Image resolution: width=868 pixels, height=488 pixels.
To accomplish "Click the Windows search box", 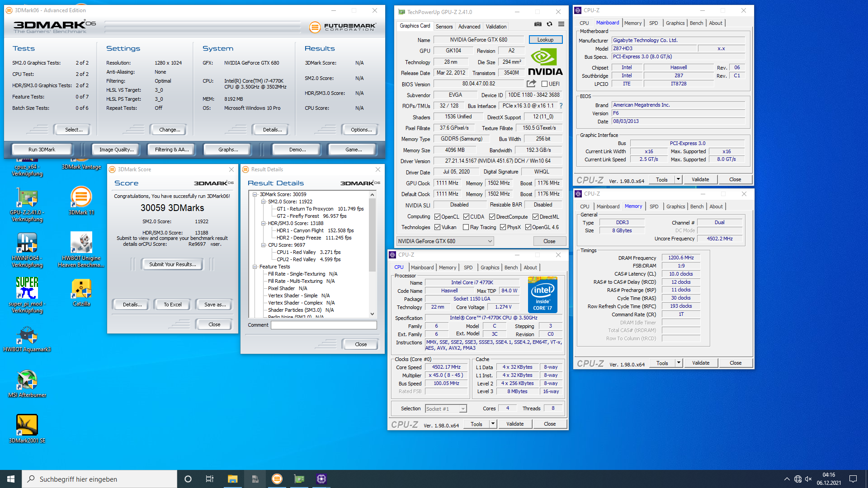I will [x=99, y=479].
